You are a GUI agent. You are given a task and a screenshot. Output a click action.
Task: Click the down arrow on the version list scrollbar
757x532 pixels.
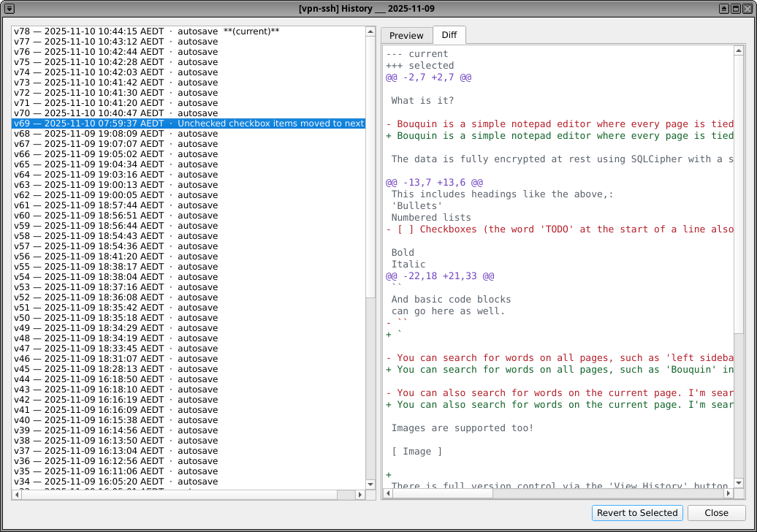coord(369,483)
